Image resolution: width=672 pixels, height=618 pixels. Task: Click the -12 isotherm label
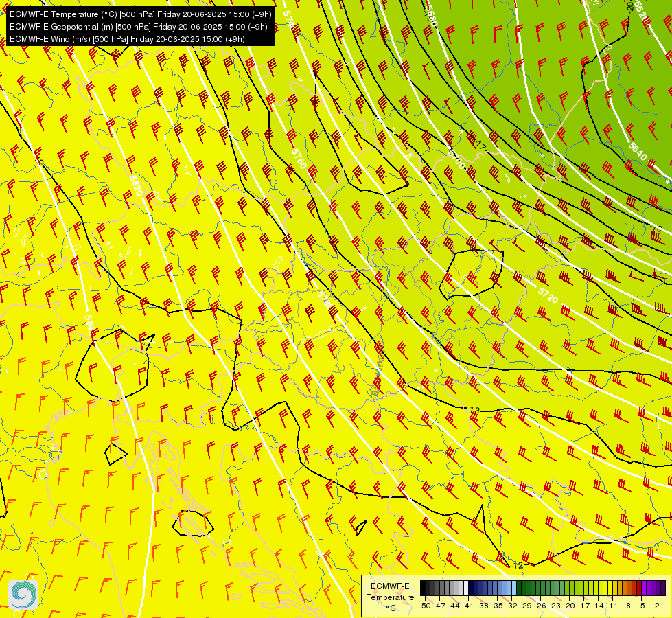518,565
